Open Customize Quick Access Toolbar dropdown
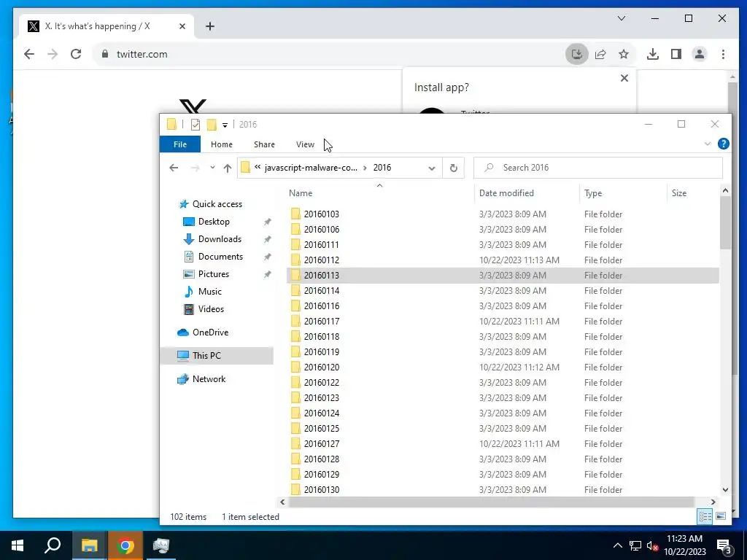The image size is (747, 560). [x=225, y=125]
